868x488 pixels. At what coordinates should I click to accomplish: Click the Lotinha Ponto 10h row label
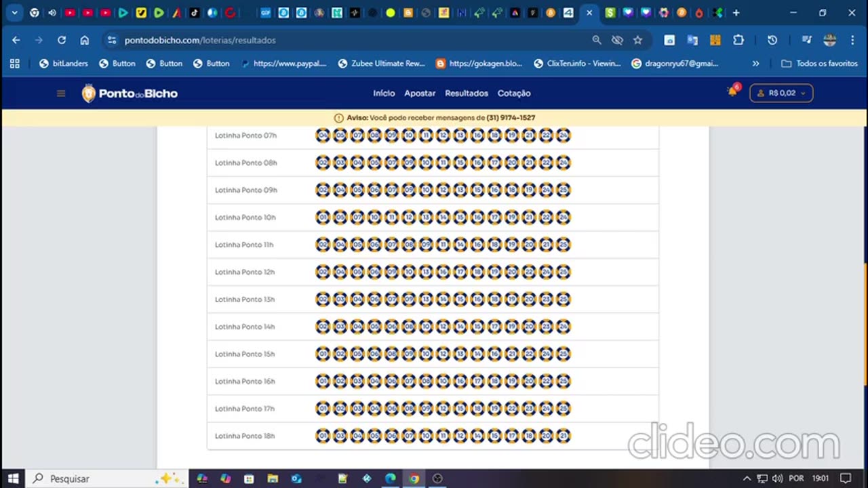tap(245, 218)
